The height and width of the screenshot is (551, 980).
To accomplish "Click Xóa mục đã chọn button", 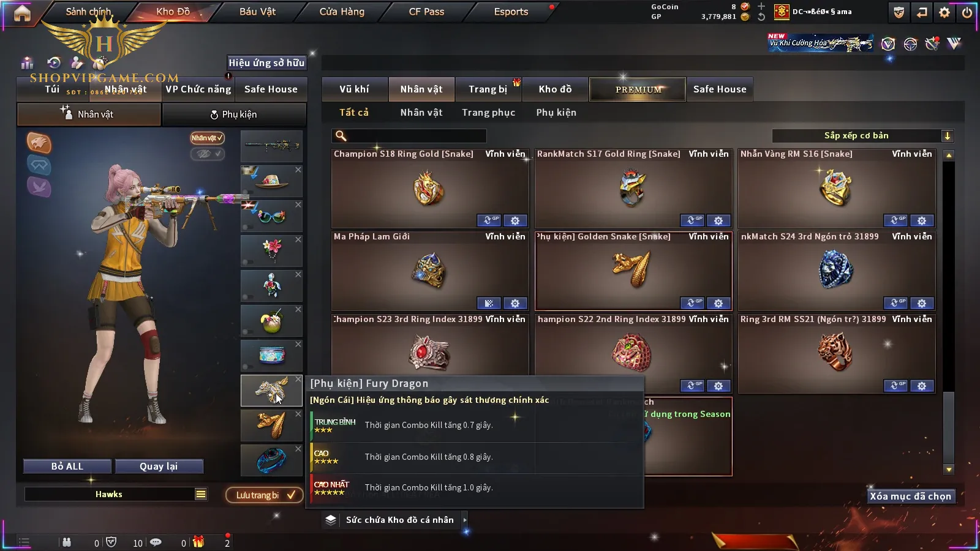I will click(911, 496).
